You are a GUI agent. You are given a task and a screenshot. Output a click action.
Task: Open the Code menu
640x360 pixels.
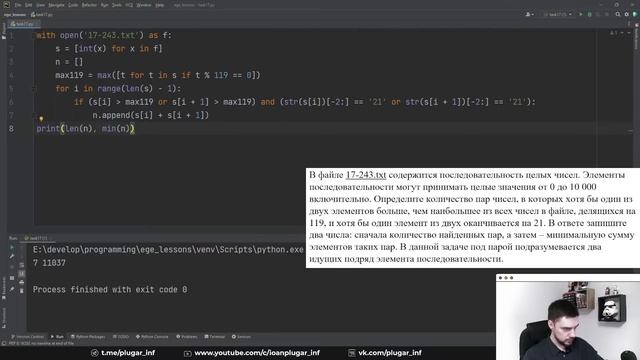coord(73,5)
